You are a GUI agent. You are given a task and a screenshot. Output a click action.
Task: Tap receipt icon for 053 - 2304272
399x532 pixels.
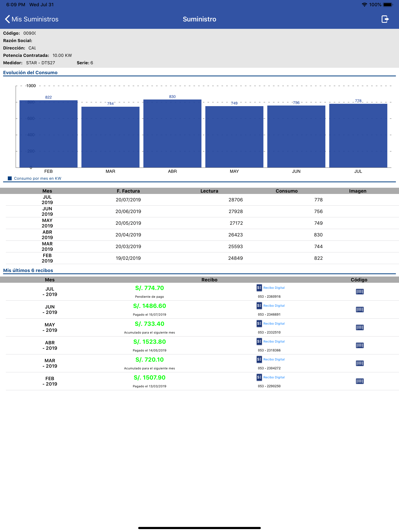tap(259, 359)
